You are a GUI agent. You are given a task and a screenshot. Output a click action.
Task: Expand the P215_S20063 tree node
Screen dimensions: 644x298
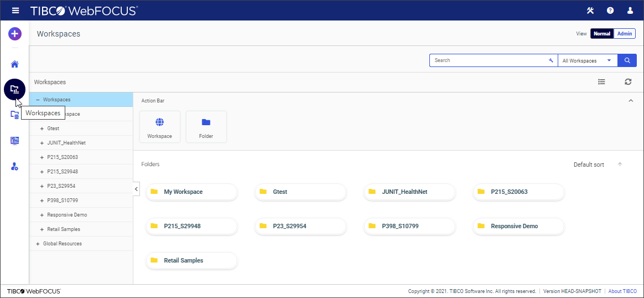tap(42, 157)
